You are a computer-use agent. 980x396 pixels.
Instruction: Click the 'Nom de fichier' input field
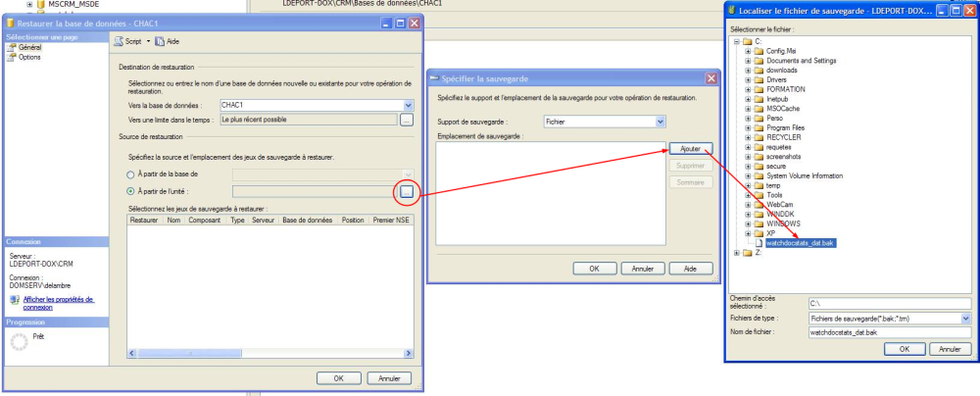point(889,333)
